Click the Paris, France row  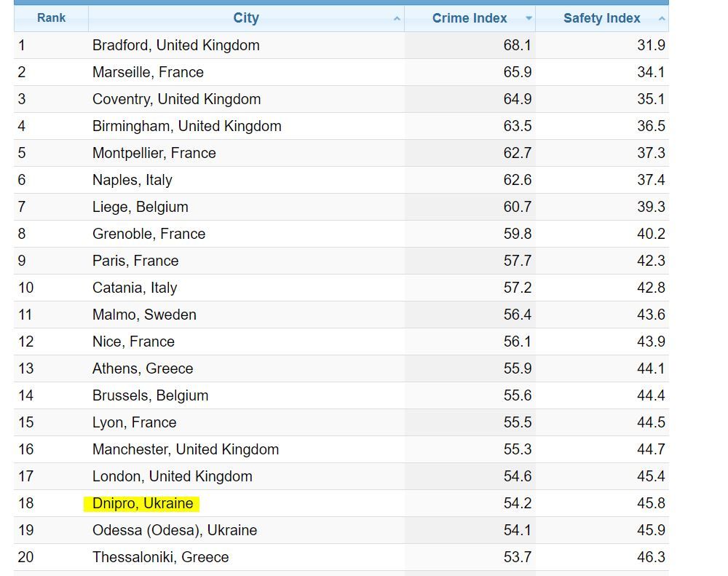point(135,261)
